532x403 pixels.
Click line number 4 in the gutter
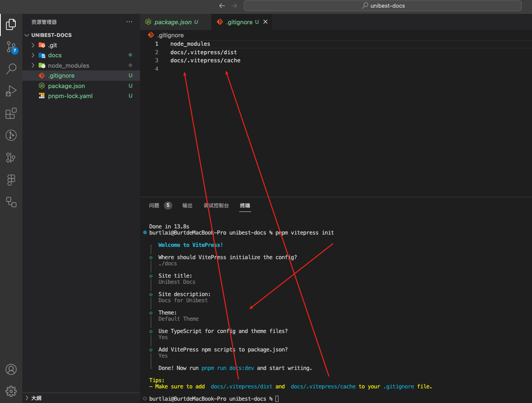(157, 69)
